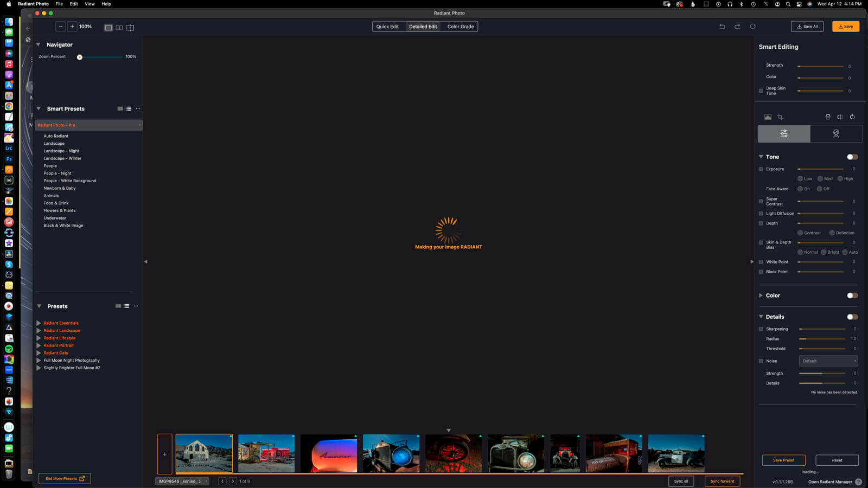868x488 pixels.
Task: Open the Noise Default dropdown
Action: pyautogui.click(x=828, y=361)
